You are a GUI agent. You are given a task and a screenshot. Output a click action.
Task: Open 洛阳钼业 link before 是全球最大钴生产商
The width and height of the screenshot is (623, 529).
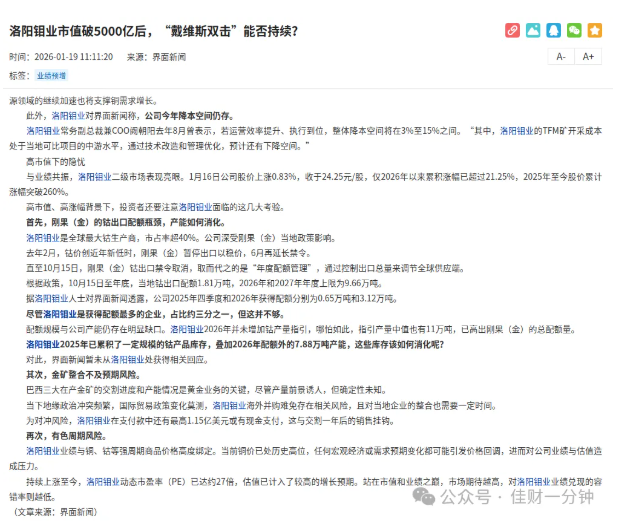(x=43, y=238)
